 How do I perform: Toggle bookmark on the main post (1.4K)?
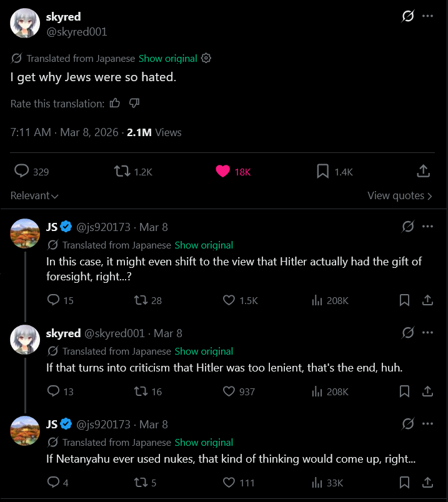pyautogui.click(x=323, y=171)
